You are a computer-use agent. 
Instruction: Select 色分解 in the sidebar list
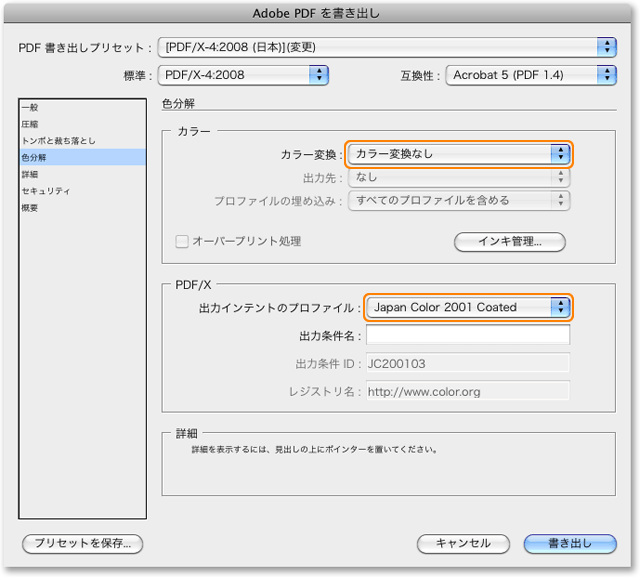[34, 157]
